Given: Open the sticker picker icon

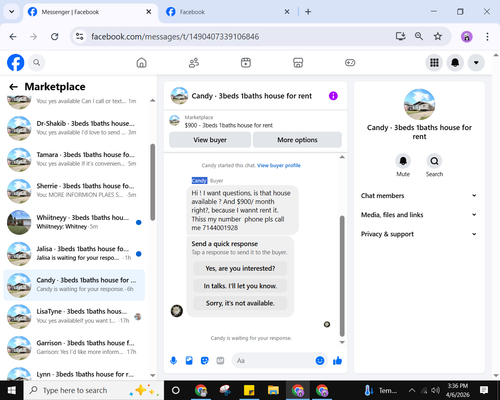Looking at the screenshot, I should 205,360.
